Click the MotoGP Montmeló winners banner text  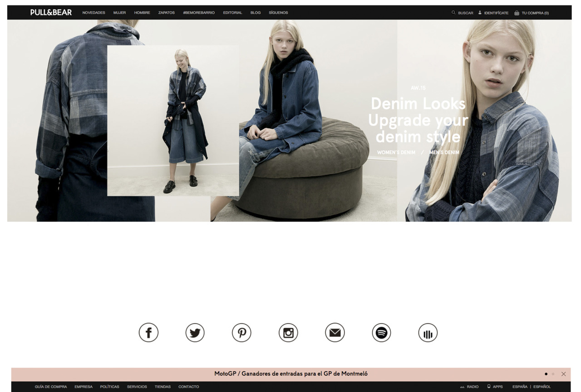tap(291, 374)
